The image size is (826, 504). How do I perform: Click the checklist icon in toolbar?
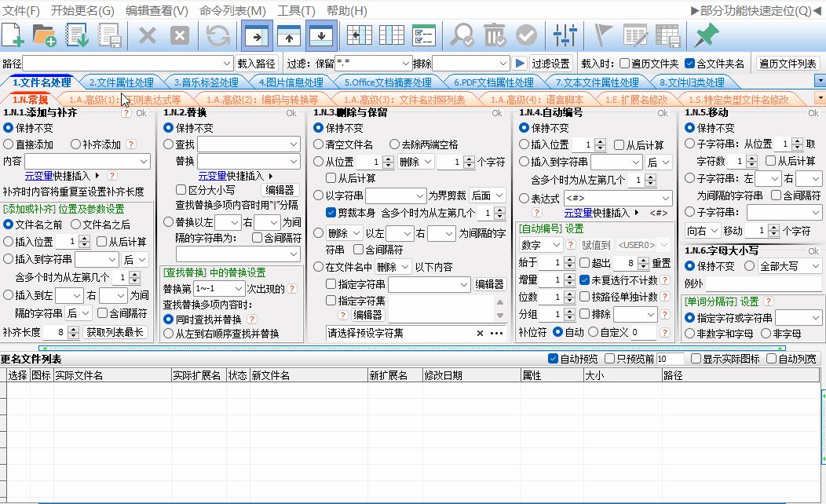(423, 35)
